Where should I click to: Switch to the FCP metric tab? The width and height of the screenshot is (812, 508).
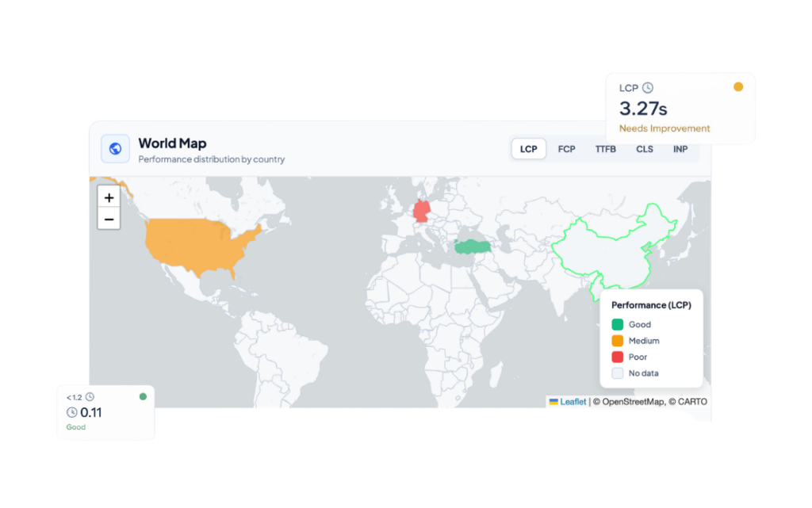click(566, 149)
